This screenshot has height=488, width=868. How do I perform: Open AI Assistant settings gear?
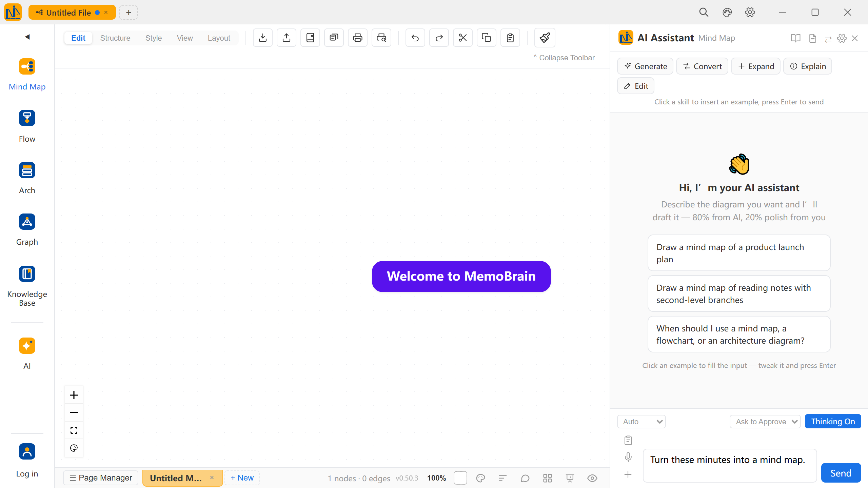[x=842, y=38]
